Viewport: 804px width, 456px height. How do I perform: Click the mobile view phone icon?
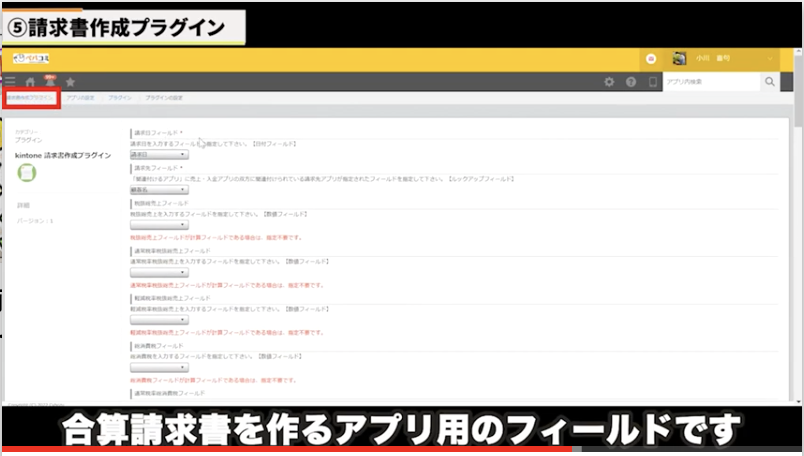(652, 82)
